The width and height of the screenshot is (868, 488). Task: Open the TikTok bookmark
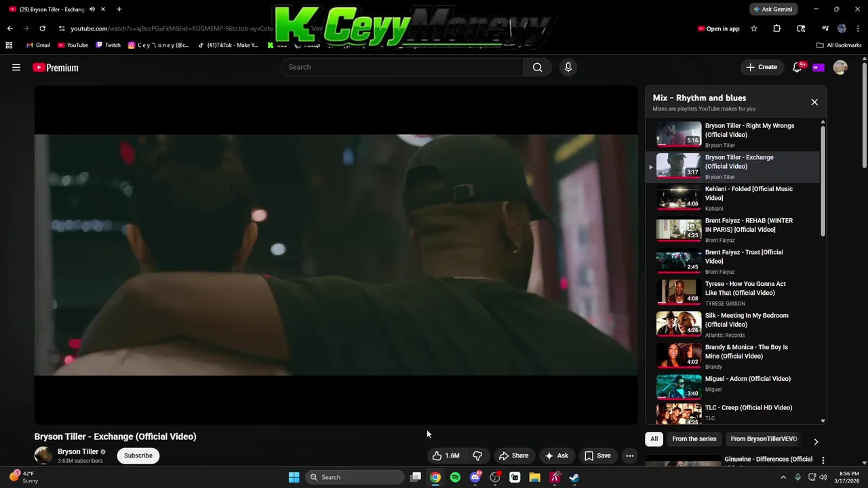pyautogui.click(x=229, y=45)
